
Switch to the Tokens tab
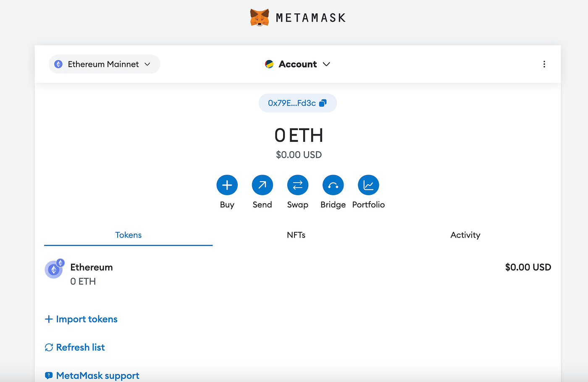(129, 235)
